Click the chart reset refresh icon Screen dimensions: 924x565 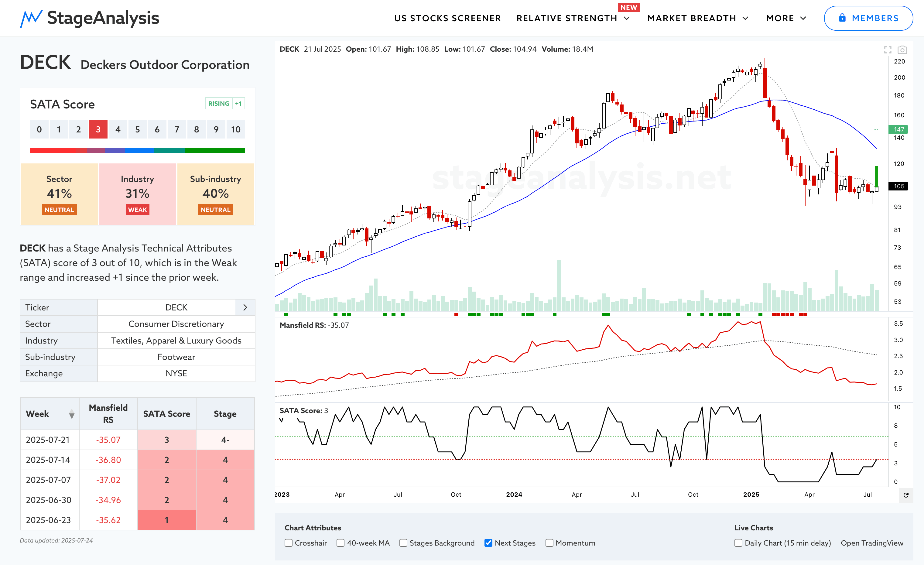click(x=906, y=495)
